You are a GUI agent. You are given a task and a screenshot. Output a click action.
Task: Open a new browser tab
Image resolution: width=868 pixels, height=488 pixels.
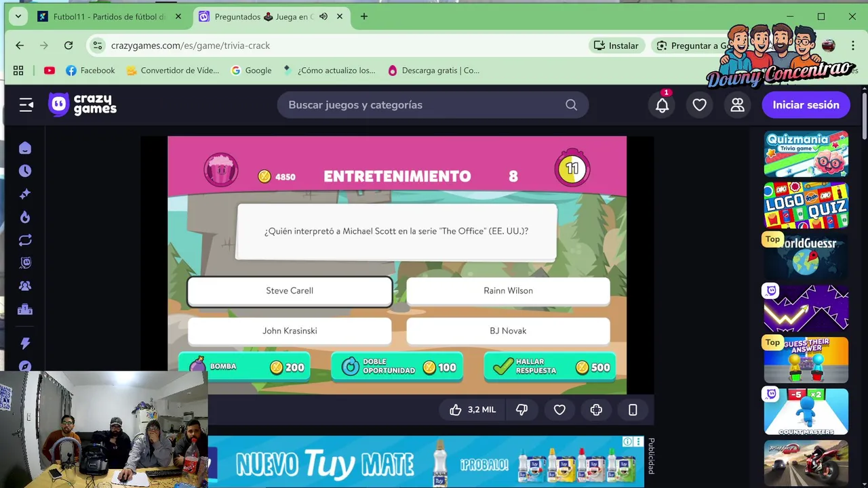(x=364, y=17)
